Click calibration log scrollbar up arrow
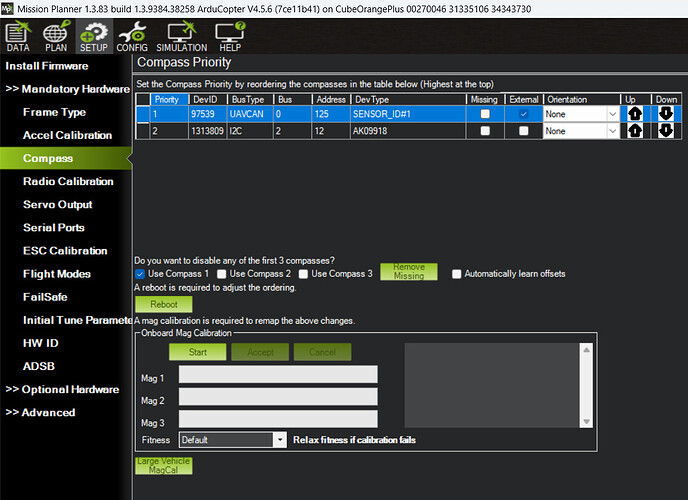 point(586,350)
